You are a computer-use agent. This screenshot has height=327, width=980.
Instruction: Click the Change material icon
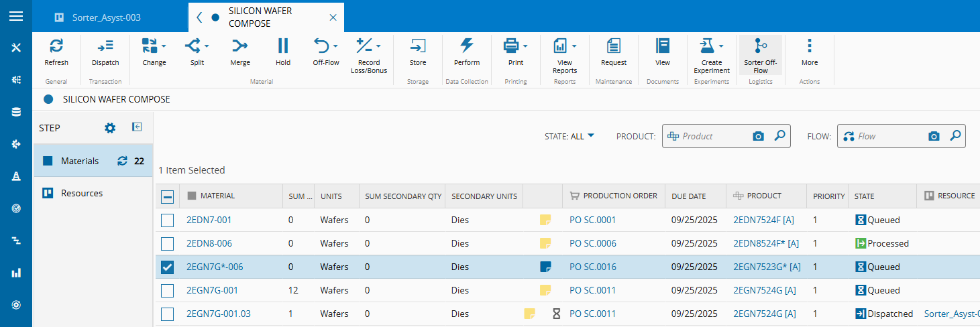(x=150, y=46)
